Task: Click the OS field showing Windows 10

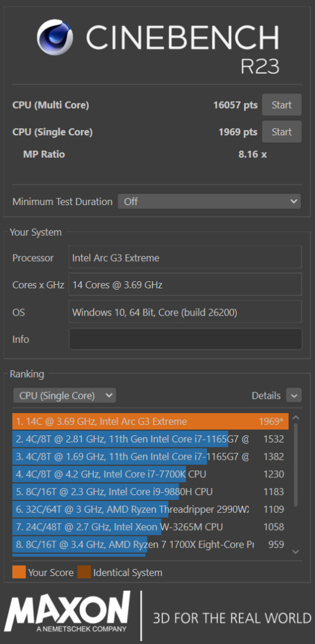Action: click(x=185, y=312)
